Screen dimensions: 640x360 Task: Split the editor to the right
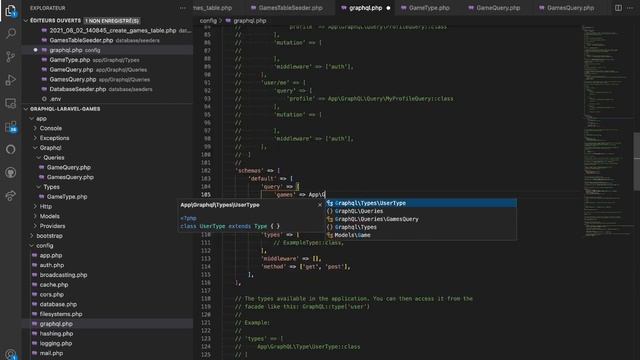coord(618,8)
